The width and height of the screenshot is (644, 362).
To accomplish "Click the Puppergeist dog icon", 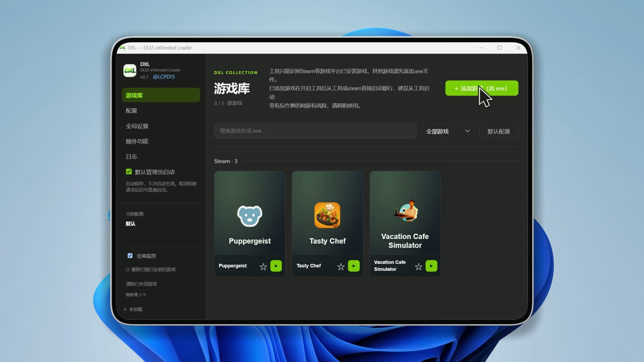I will tap(250, 216).
